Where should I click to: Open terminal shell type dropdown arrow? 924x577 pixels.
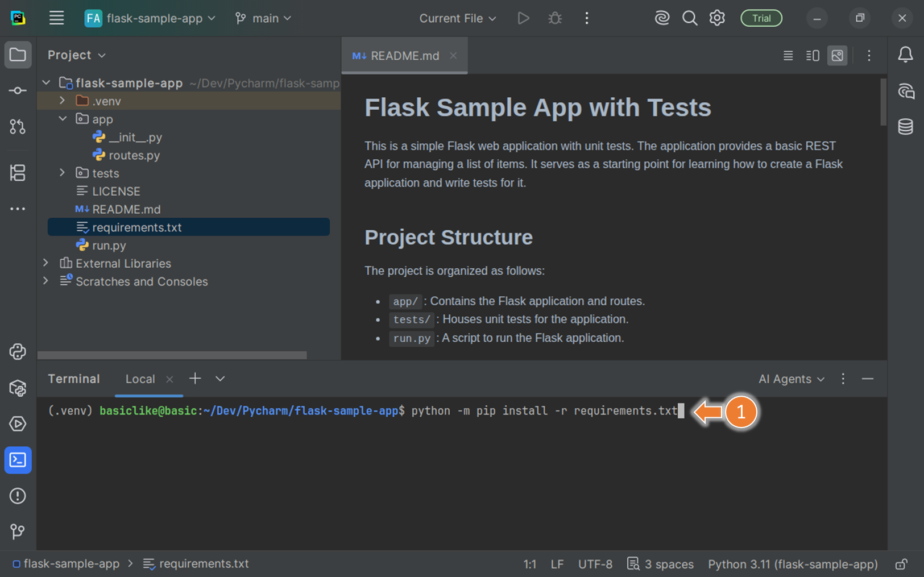coord(220,379)
